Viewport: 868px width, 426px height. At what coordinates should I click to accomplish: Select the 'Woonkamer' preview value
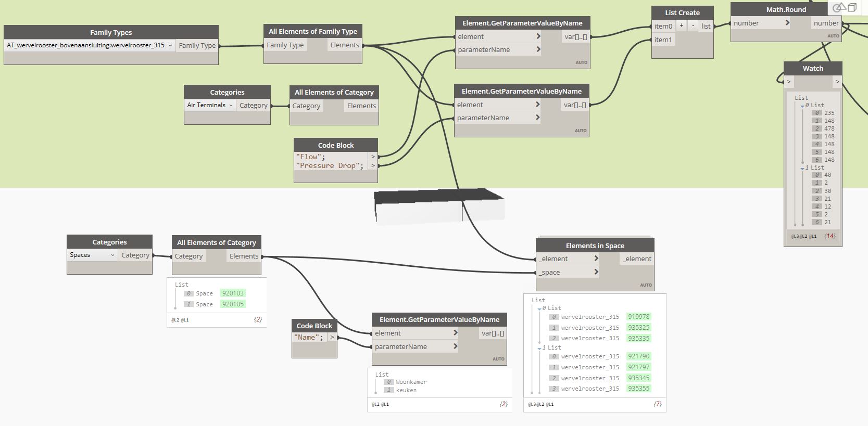click(411, 382)
